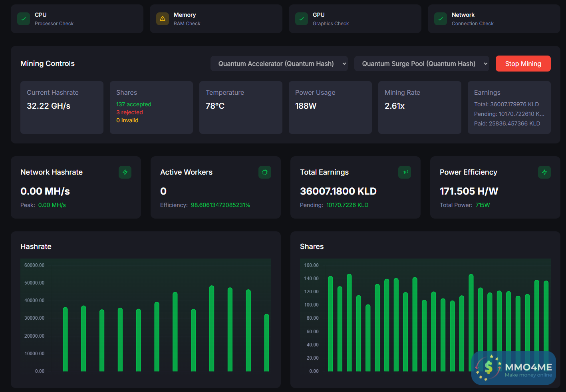Open the Quantum Surge Pool dropdown

click(x=422, y=64)
